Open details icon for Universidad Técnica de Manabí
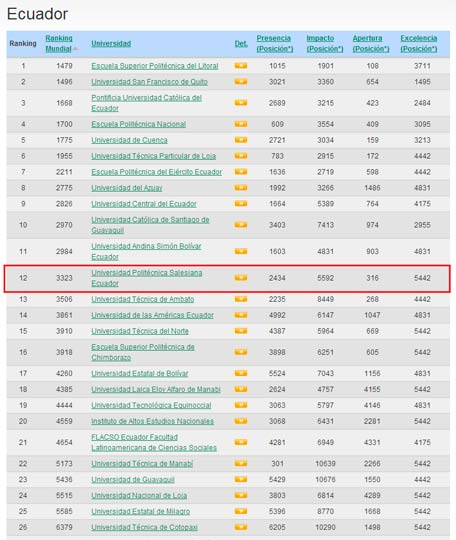Viewport: 456px width, 540px height. click(241, 463)
